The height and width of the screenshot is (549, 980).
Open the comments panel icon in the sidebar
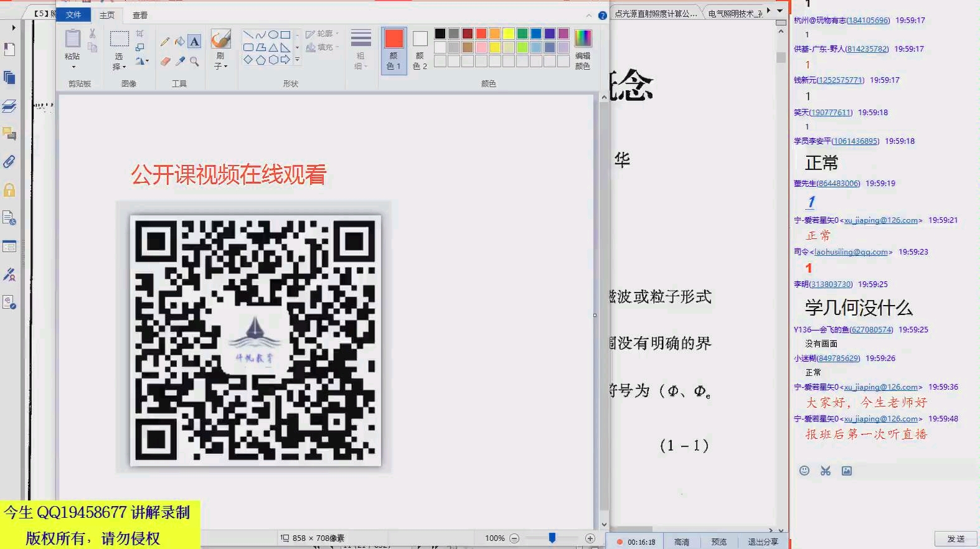9,134
